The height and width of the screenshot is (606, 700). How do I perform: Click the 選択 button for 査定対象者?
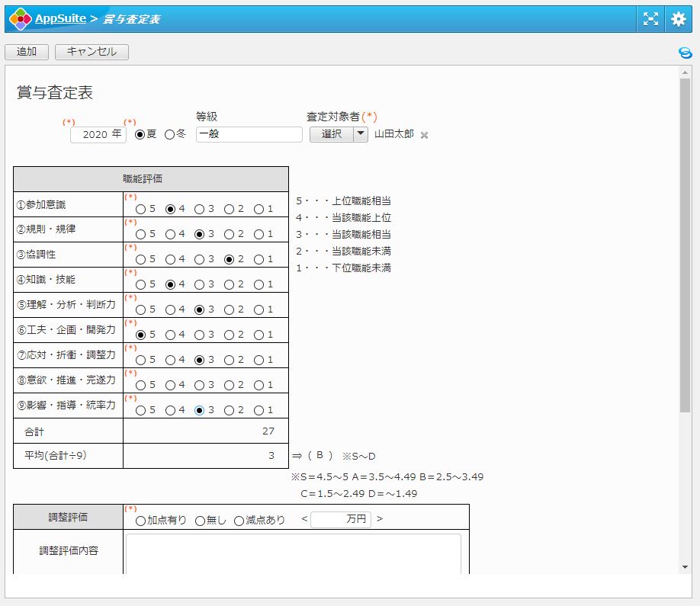(x=331, y=134)
